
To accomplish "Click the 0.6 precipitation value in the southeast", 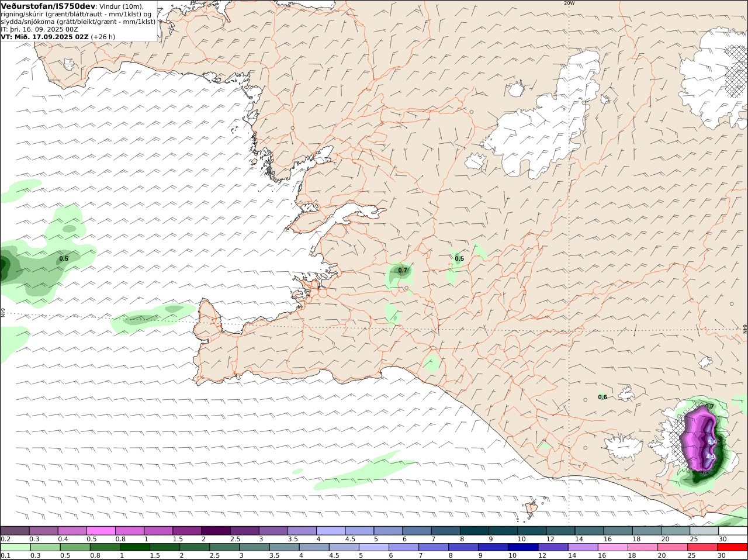I will pos(602,397).
